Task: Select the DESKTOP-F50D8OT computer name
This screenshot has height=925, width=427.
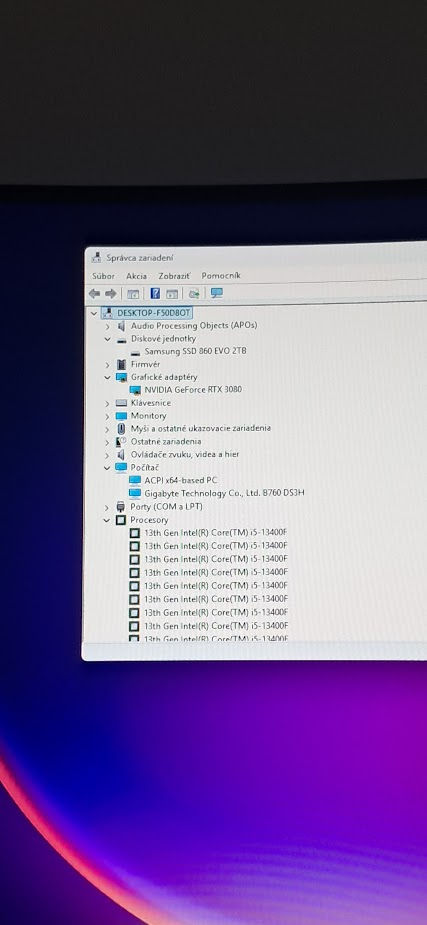Action: click(153, 313)
